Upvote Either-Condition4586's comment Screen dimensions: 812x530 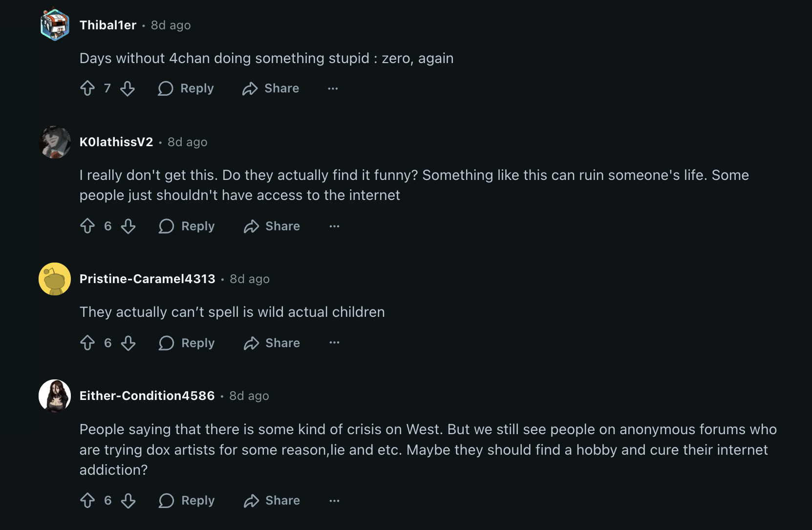click(x=87, y=500)
